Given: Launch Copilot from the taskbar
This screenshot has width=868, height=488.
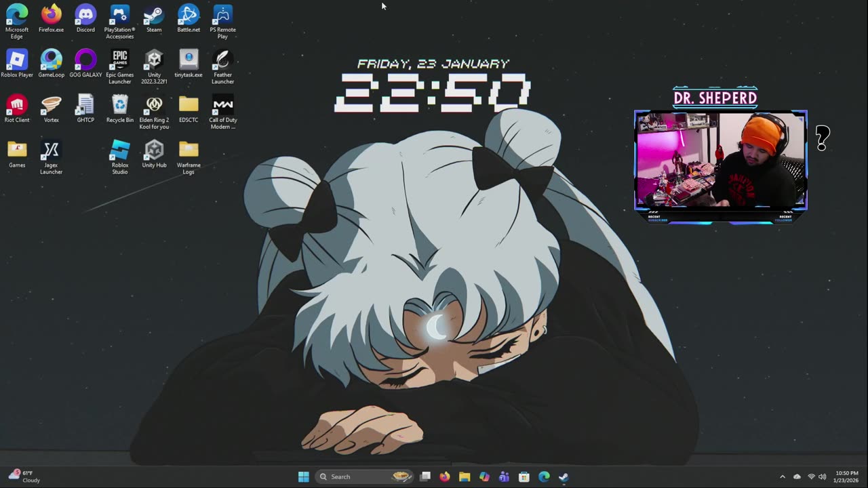Looking at the screenshot, I should click(x=484, y=476).
